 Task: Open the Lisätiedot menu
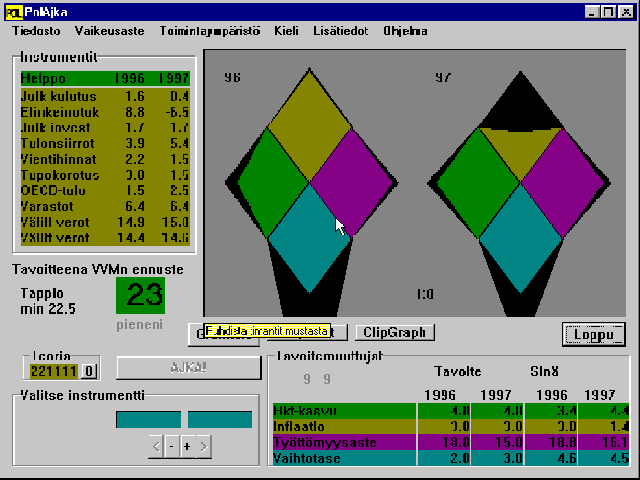pyautogui.click(x=340, y=31)
